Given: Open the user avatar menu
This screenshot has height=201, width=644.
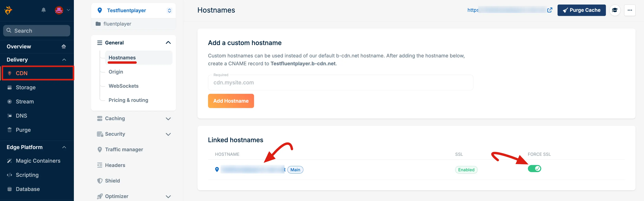Looking at the screenshot, I should click(59, 10).
